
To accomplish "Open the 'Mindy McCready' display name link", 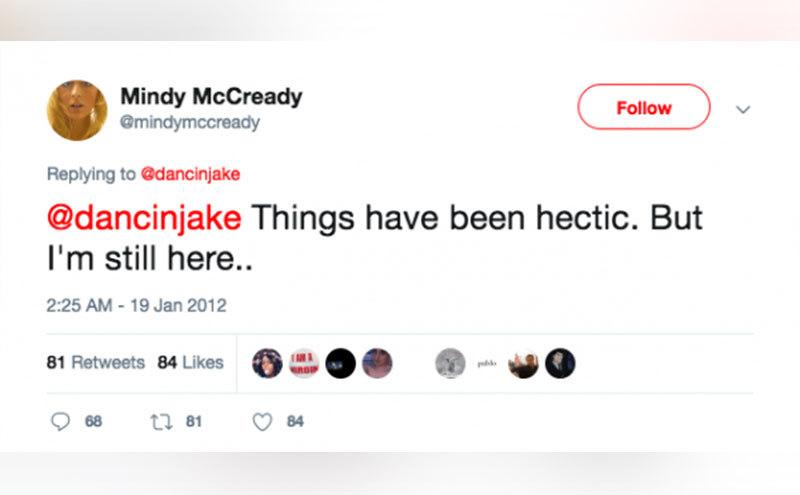I will click(x=211, y=97).
